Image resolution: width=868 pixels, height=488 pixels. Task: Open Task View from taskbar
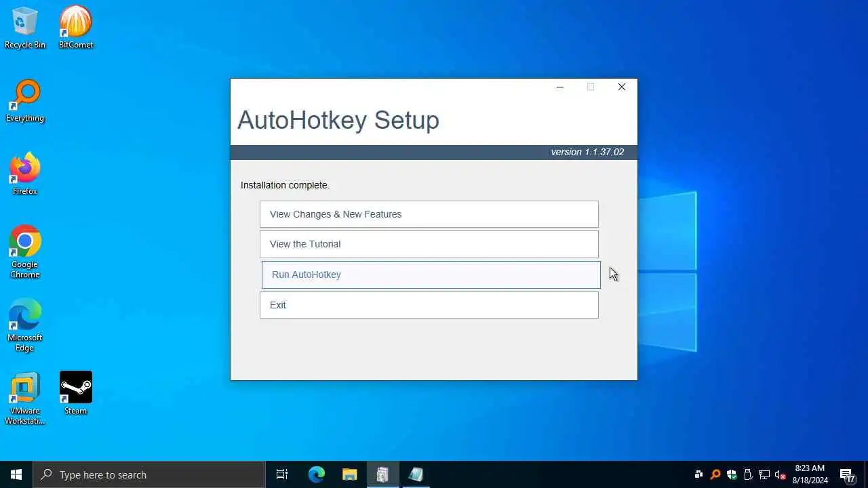pyautogui.click(x=282, y=474)
